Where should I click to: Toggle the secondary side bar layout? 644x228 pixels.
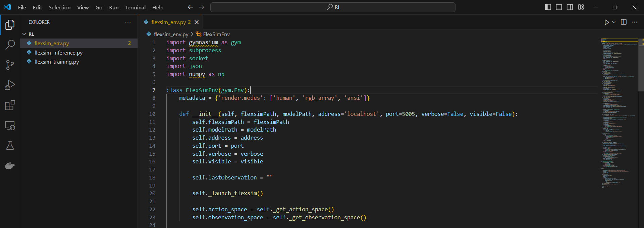(570, 7)
